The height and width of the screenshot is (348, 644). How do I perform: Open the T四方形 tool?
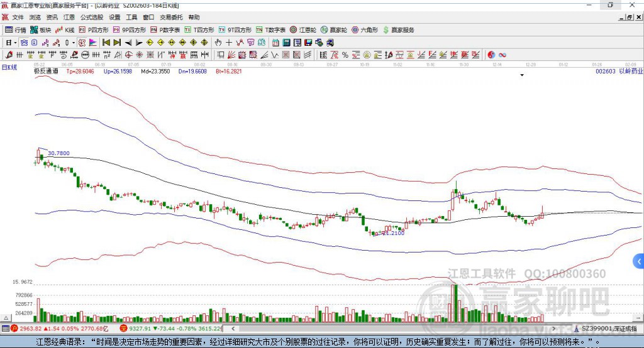click(x=199, y=30)
